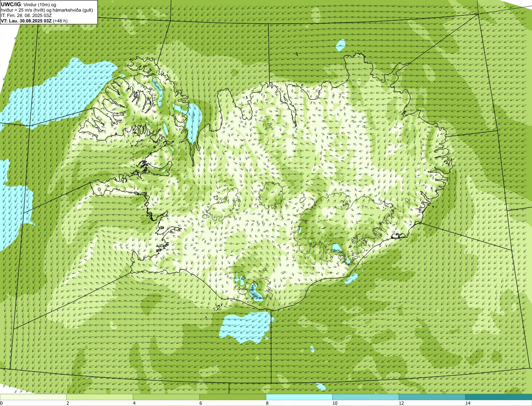The height and width of the screenshot is (406, 532).
Task: Click the 4–6 m/s green legend swatch
Action: (x=166, y=397)
